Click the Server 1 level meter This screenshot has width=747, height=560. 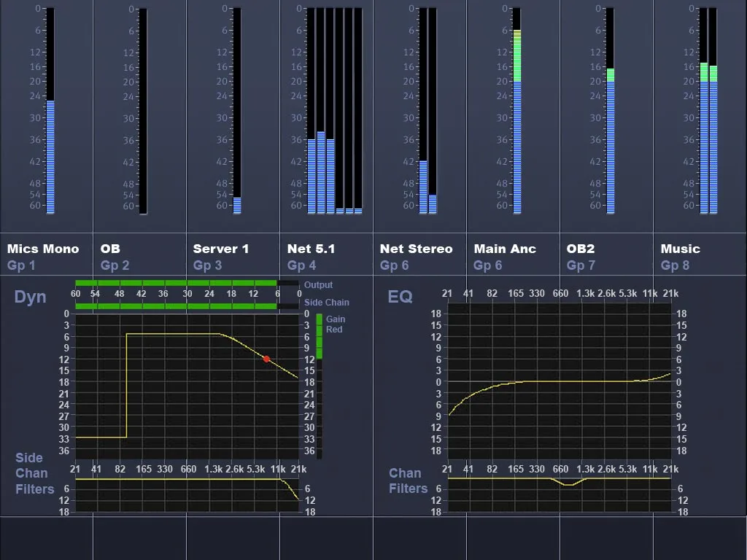click(237, 111)
